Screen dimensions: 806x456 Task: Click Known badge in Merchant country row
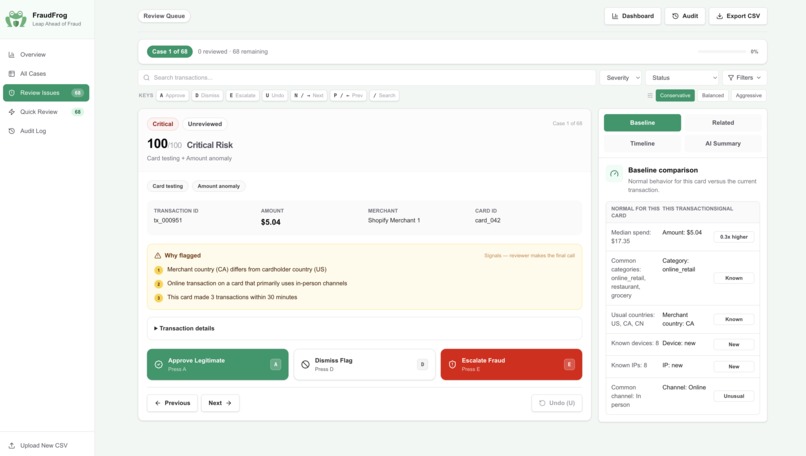[x=734, y=319]
